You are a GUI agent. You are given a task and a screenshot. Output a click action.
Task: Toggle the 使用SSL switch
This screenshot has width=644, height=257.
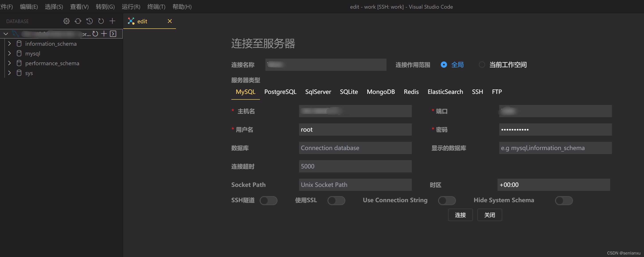[x=336, y=200]
